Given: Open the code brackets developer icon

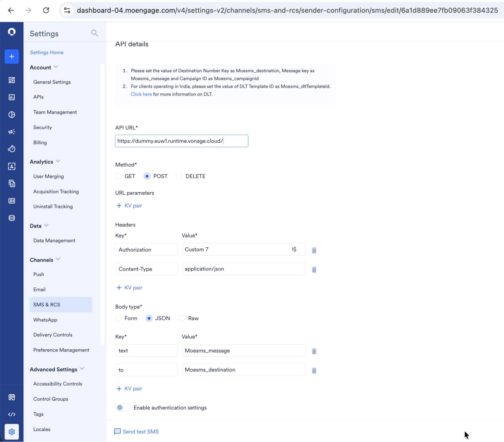Looking at the screenshot, I should coord(12,415).
